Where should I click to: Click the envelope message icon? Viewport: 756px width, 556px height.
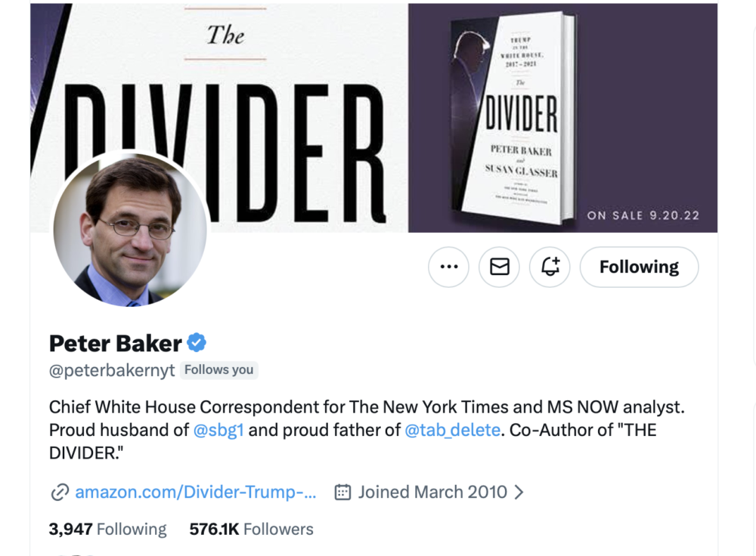click(500, 267)
